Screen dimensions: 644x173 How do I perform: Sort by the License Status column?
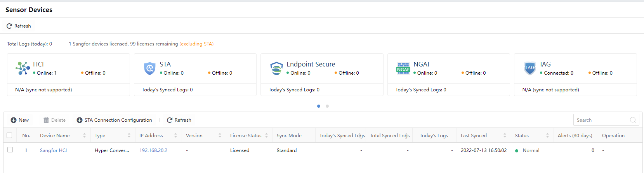pos(266,136)
